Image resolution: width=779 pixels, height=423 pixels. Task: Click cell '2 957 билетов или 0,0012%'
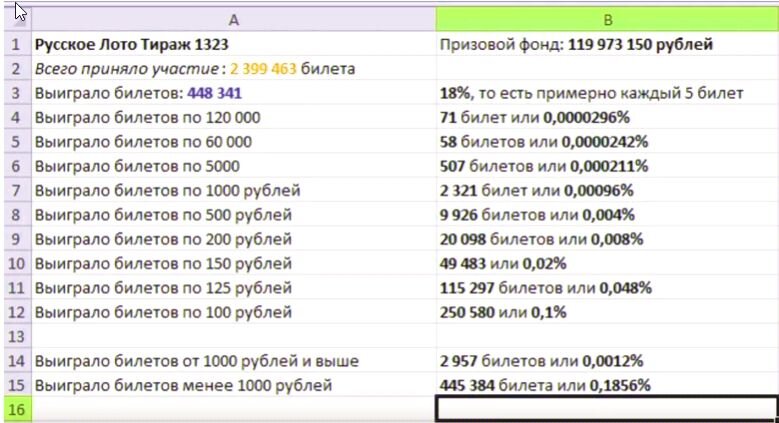pos(607,361)
